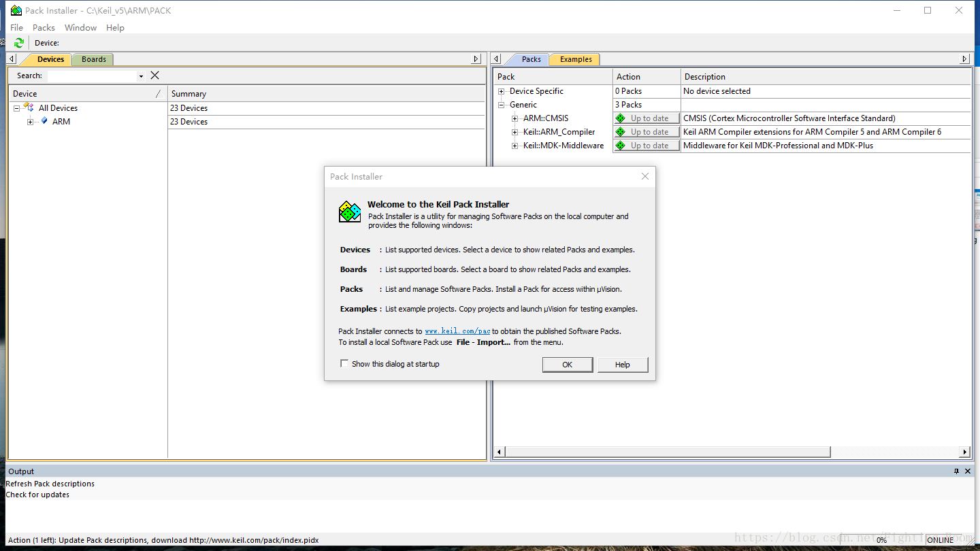Viewport: 980px width, 551px height.
Task: Click the packs list scrollbar left arrow
Action: click(x=499, y=452)
